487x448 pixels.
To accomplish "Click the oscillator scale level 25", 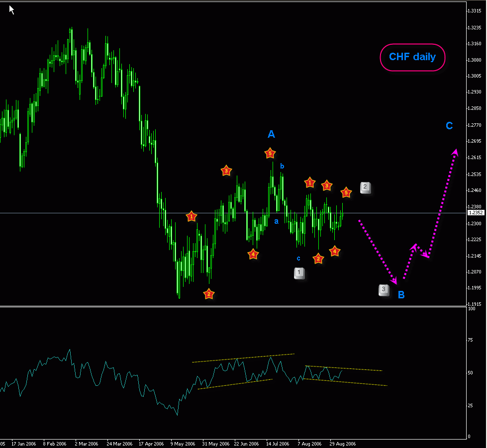I will tap(471, 405).
